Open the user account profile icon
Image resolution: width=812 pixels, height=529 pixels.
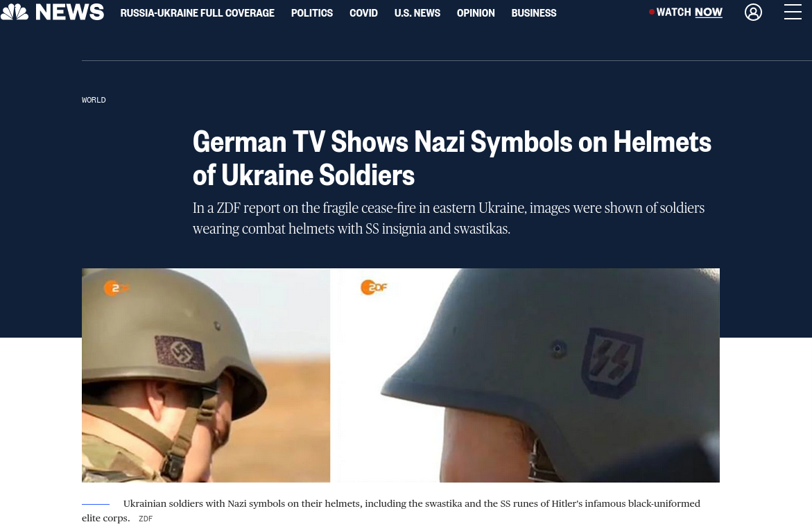click(x=753, y=12)
